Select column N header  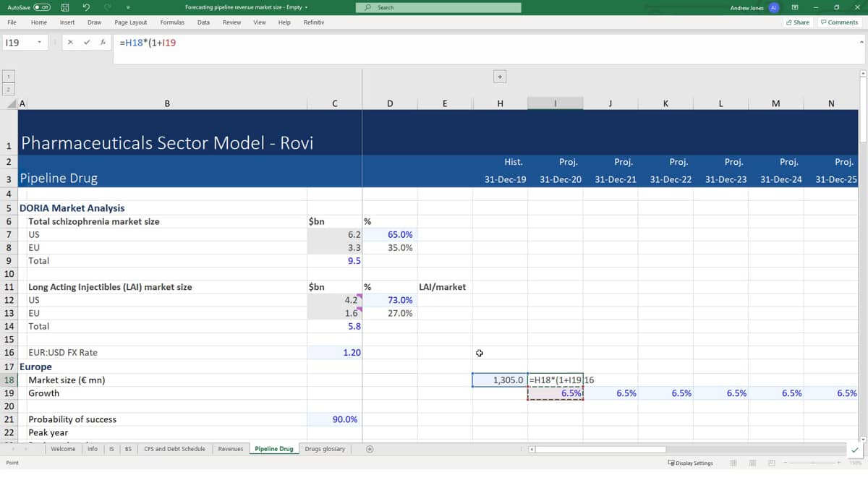(x=831, y=104)
